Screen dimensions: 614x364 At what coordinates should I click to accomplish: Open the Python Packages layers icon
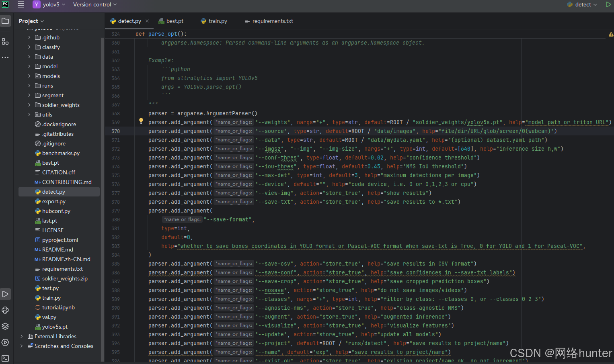point(5,326)
